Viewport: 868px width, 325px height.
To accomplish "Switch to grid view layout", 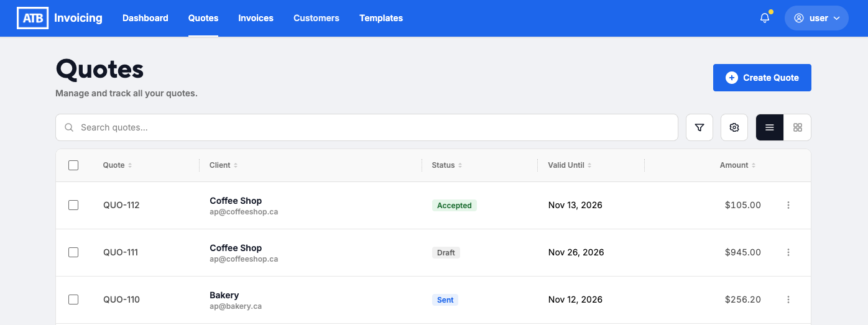I will click(x=798, y=127).
